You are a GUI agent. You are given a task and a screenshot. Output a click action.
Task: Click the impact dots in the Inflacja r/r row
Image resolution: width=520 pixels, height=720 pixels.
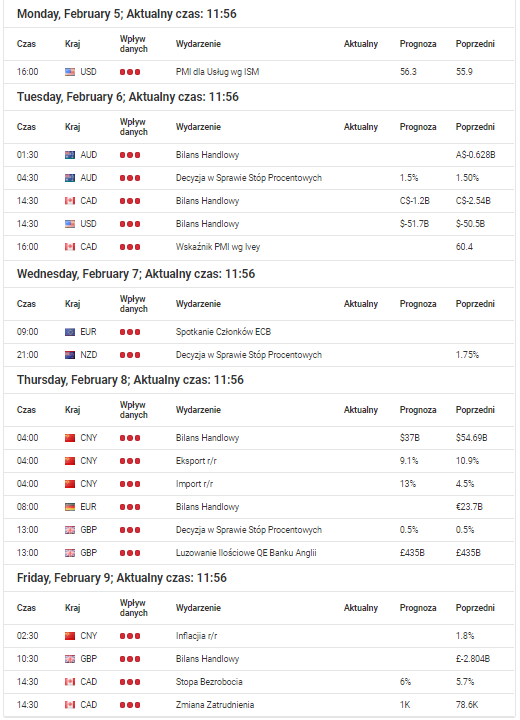pos(130,636)
